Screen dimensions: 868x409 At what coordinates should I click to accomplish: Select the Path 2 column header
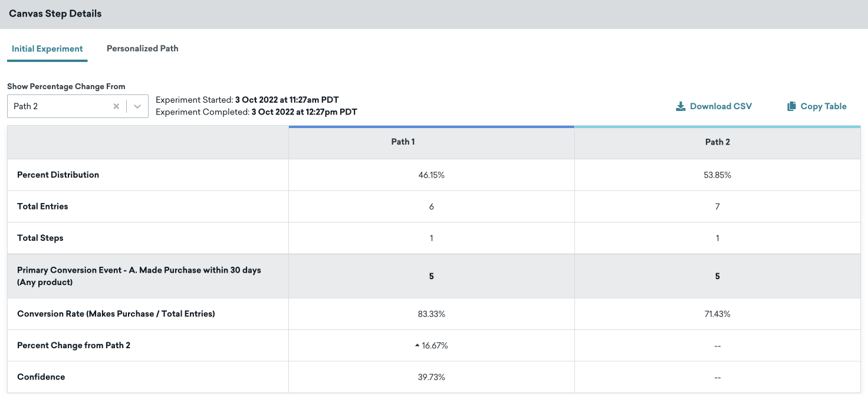[718, 142]
